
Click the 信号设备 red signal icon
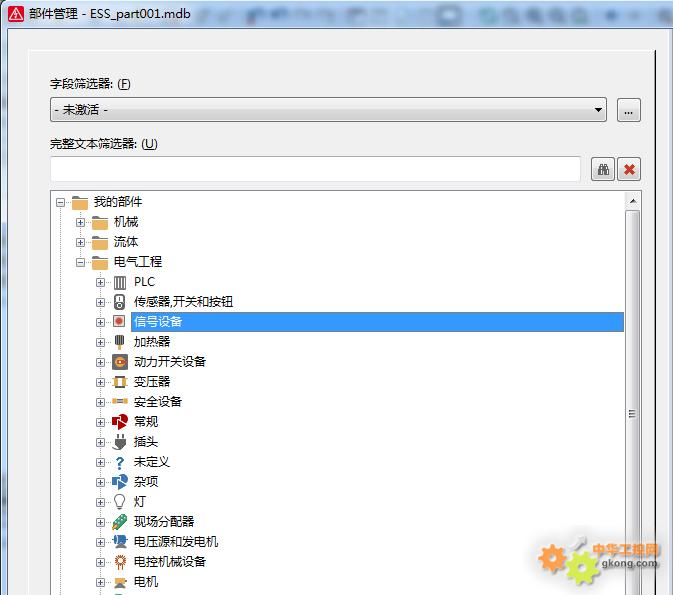pos(119,322)
